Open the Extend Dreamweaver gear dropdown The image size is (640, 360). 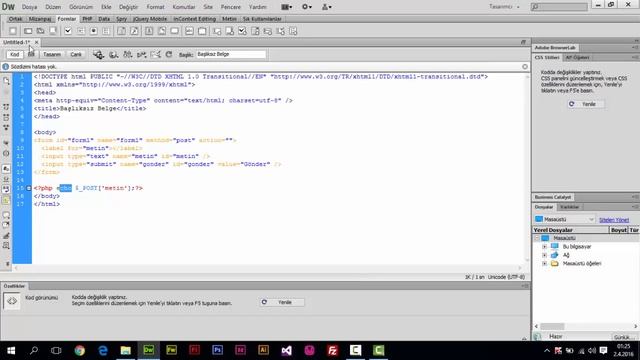tap(307, 7)
